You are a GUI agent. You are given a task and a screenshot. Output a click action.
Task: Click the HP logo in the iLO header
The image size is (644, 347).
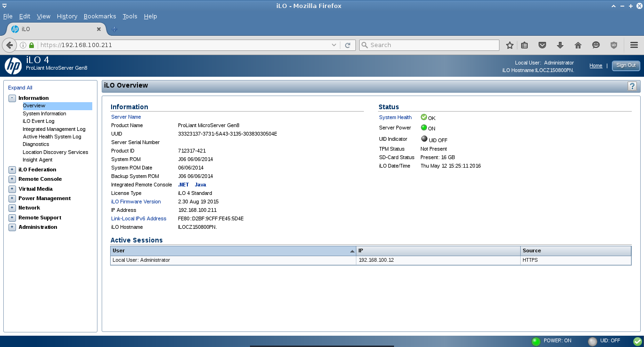(x=13, y=65)
